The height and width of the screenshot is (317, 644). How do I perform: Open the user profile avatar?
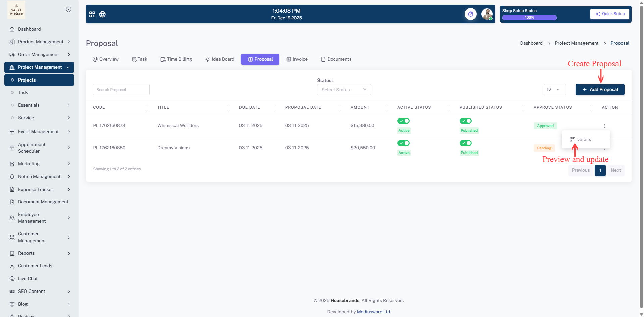[x=487, y=14]
